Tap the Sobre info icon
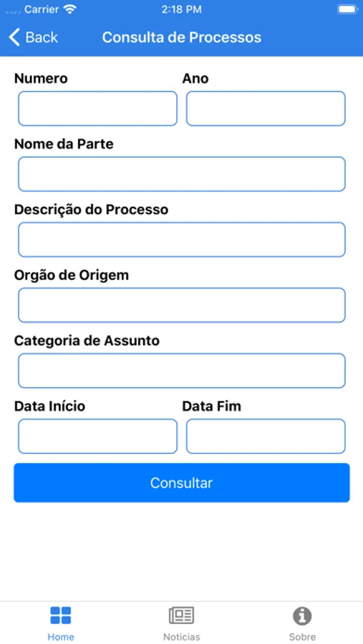The height and width of the screenshot is (644, 363). (x=302, y=615)
